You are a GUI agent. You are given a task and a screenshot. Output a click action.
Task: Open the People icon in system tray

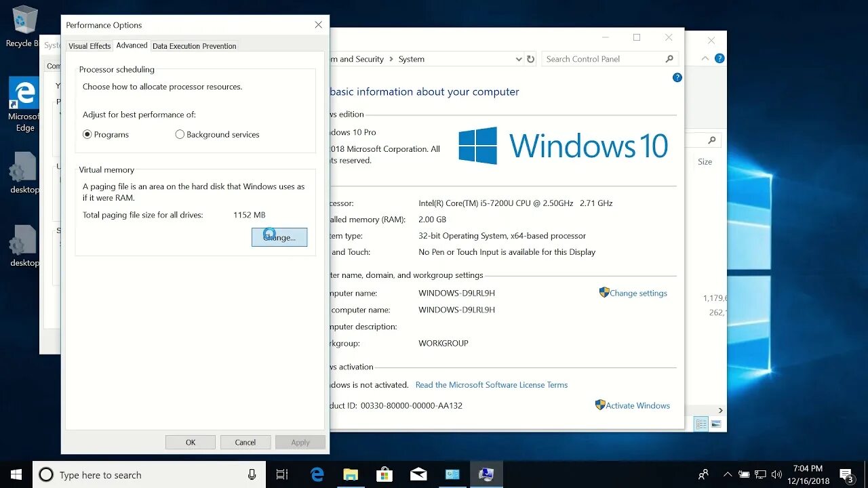click(x=703, y=474)
